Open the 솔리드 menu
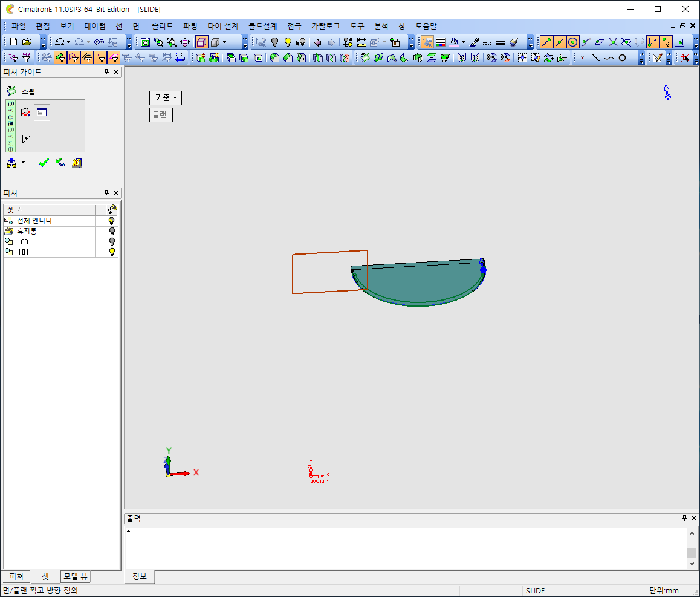 pos(163,26)
